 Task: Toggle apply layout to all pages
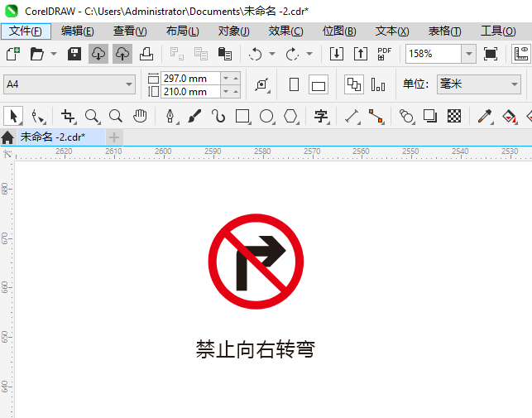click(x=354, y=84)
